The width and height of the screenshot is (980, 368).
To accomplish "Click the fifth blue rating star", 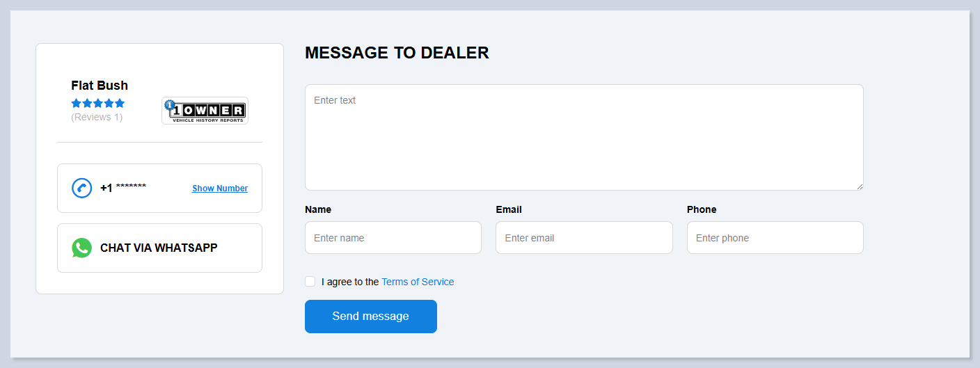I will (x=120, y=103).
